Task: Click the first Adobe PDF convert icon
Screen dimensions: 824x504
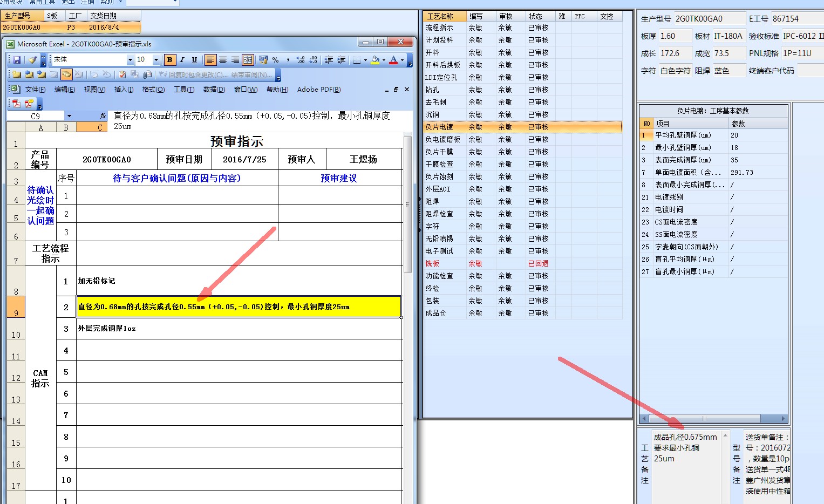Action: 17,103
